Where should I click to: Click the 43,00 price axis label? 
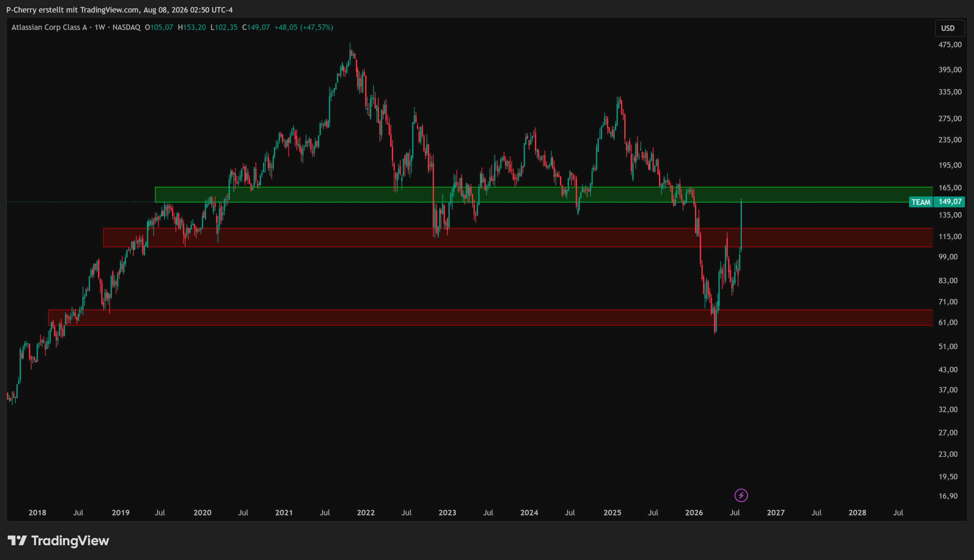pos(948,369)
